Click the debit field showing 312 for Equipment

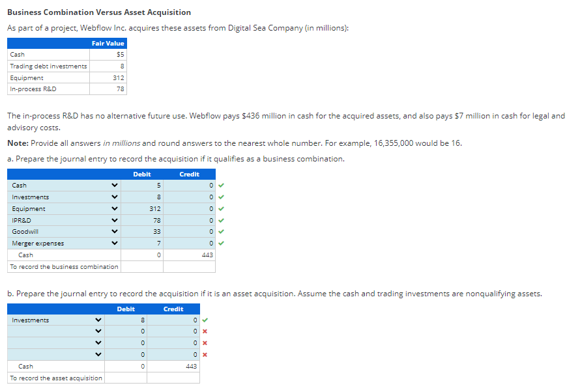(x=142, y=209)
